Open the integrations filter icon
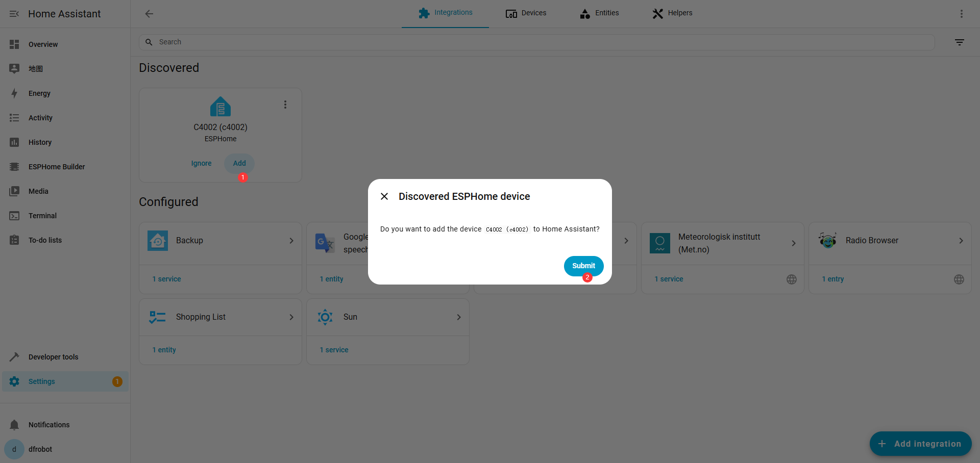This screenshot has width=980, height=463. tap(959, 42)
